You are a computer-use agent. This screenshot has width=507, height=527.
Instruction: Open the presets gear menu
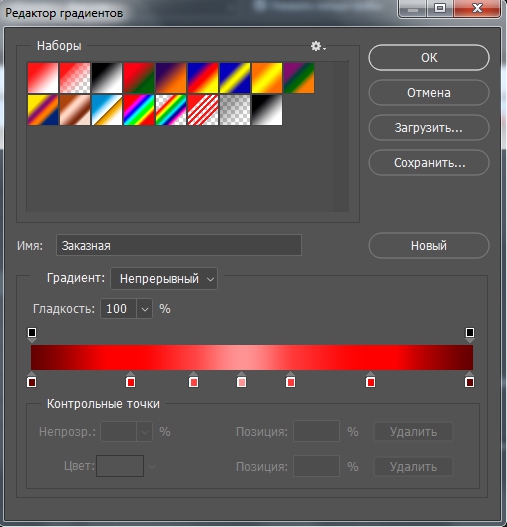pyautogui.click(x=318, y=46)
